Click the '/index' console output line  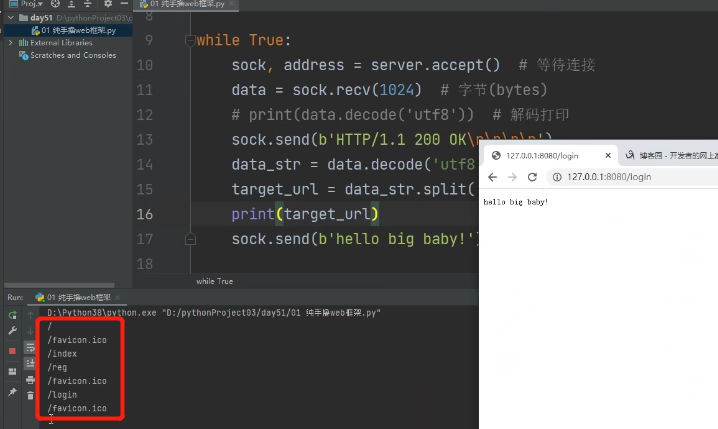pyautogui.click(x=62, y=354)
